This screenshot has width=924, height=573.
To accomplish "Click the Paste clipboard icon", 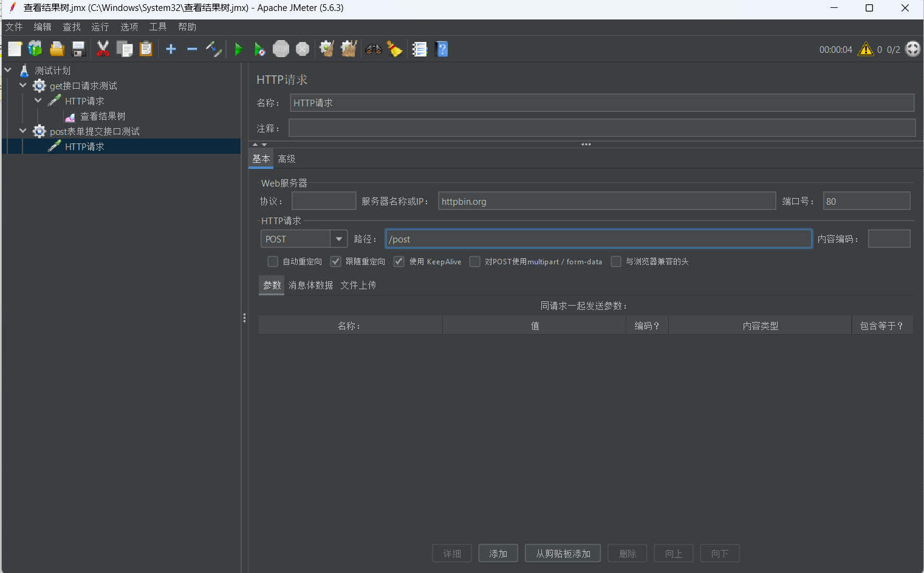I will [146, 49].
